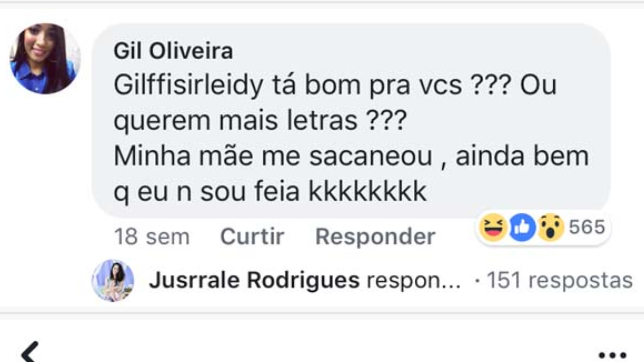This screenshot has width=644, height=362.
Task: Click the laughing emoji reaction
Action: (493, 227)
